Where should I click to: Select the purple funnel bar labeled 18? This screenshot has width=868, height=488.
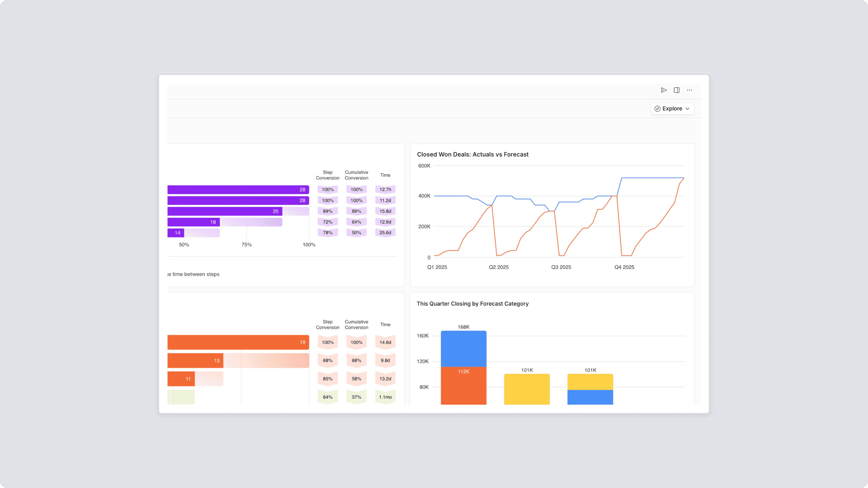tap(193, 222)
